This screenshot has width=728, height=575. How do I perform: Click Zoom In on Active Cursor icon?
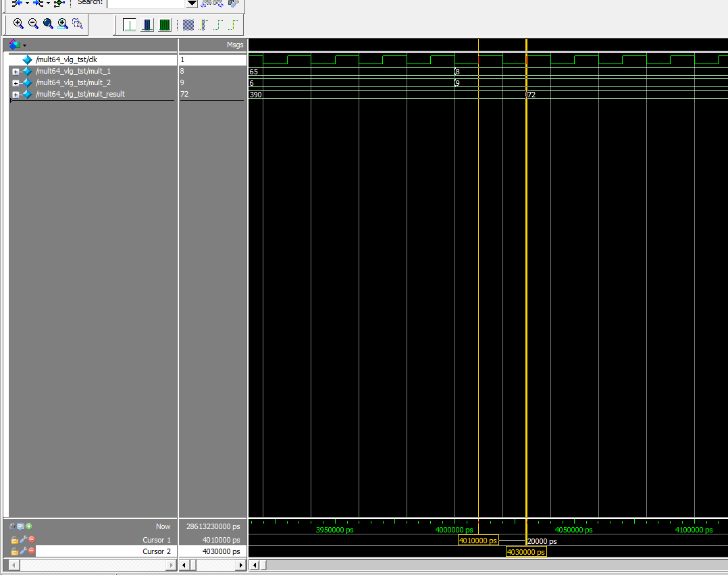pos(63,24)
